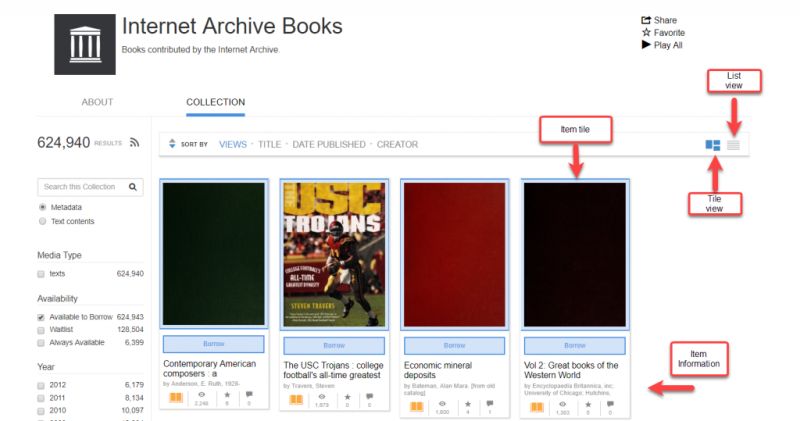Open the red Economic mineral deposits cover

454,254
